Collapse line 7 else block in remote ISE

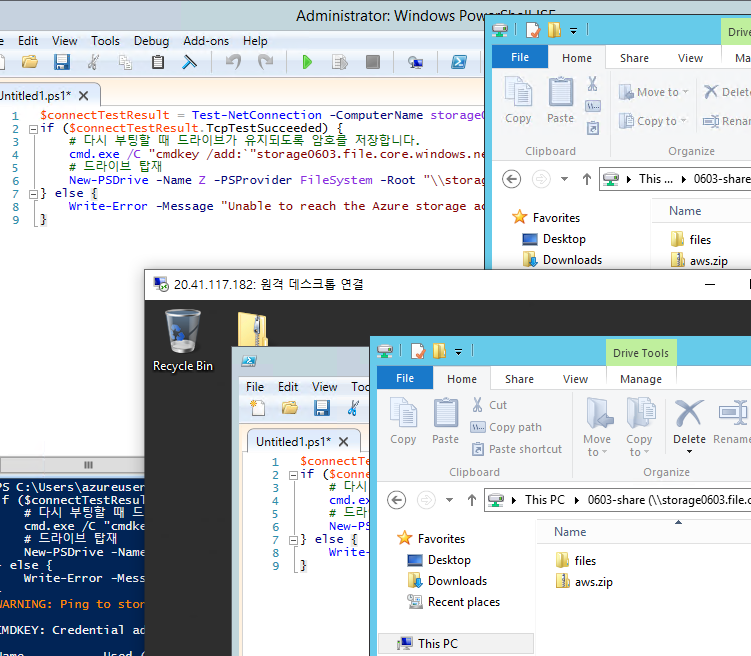(293, 541)
